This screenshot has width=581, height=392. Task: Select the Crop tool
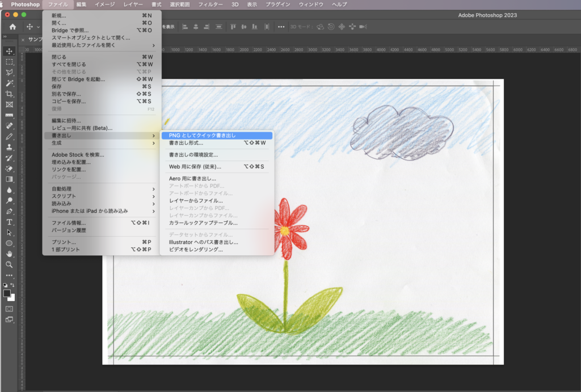click(9, 94)
